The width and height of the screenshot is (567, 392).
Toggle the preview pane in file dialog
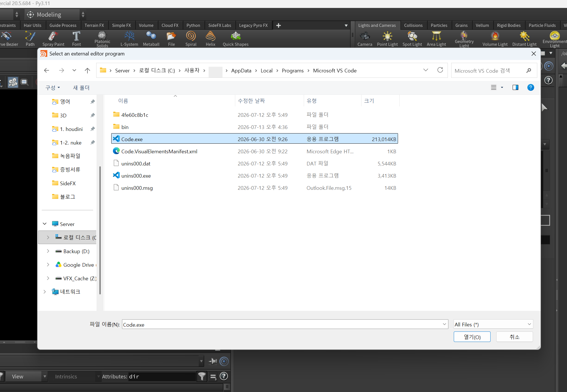click(x=515, y=87)
